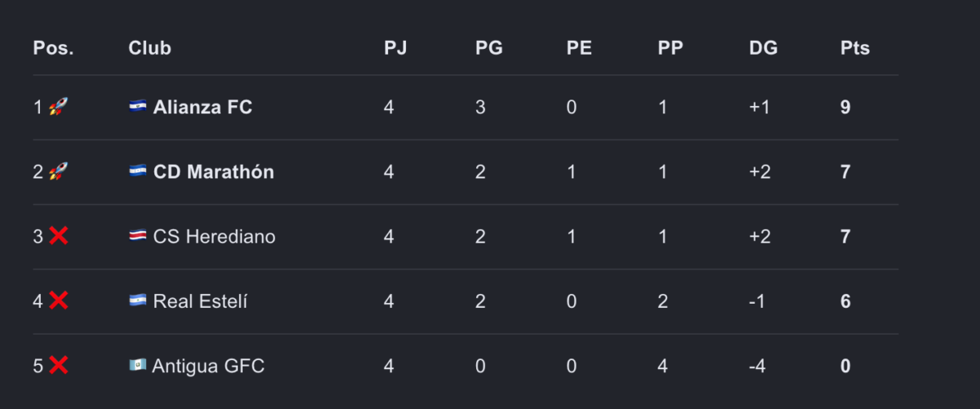Click the red X beside position 5
980x409 pixels.
[58, 365]
